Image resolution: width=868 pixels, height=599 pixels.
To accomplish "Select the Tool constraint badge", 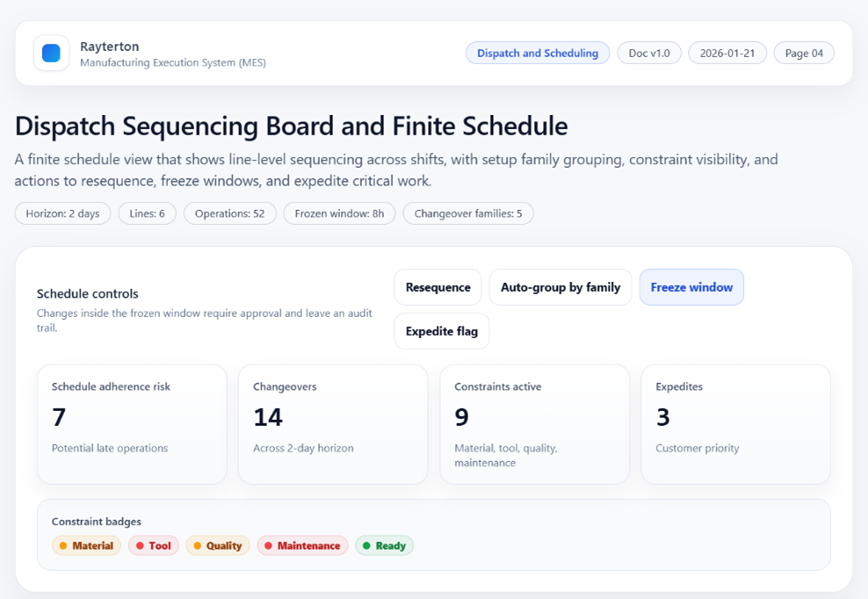I will click(x=154, y=545).
